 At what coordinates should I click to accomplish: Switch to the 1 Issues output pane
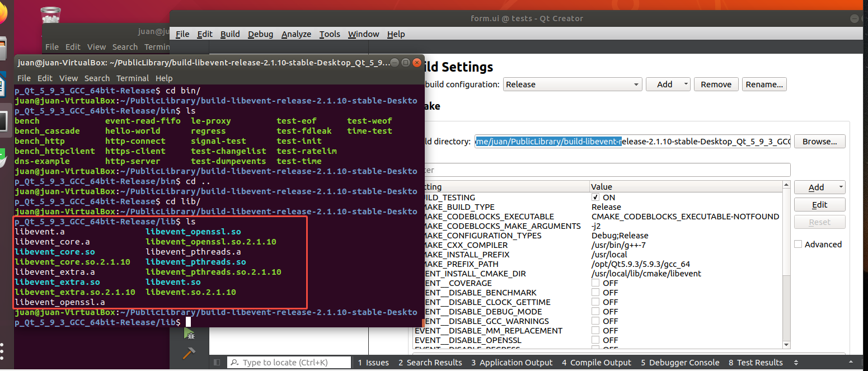pos(373,363)
